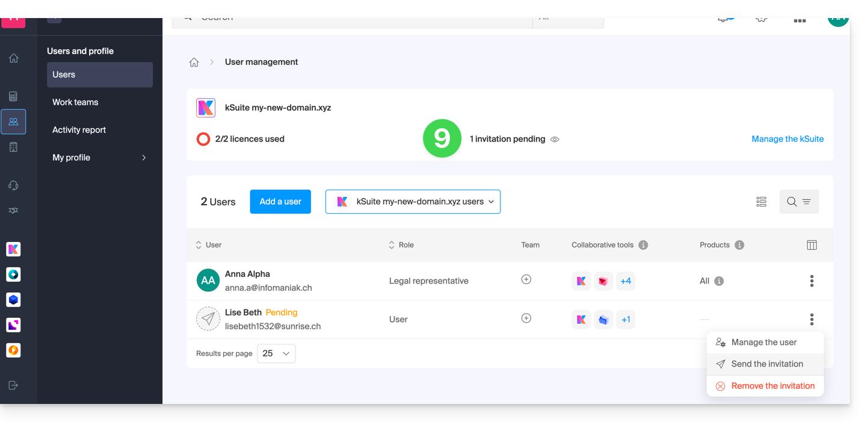Click the home breadcrumb icon
868x422 pixels.
pyautogui.click(x=194, y=62)
